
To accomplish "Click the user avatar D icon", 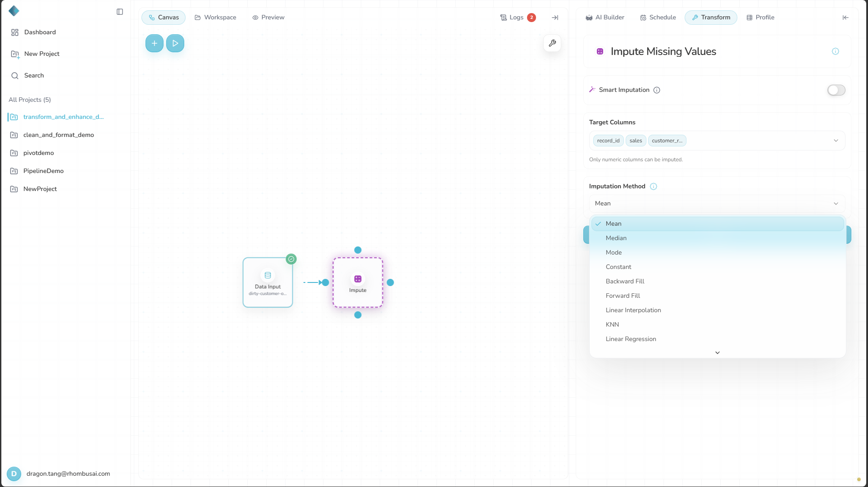I will 14,474.
